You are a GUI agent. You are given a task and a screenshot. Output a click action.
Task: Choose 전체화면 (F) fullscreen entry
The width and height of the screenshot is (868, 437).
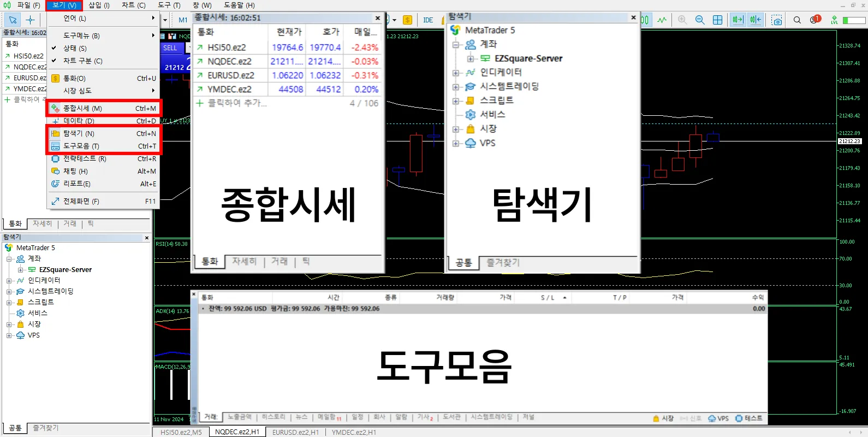click(x=104, y=201)
